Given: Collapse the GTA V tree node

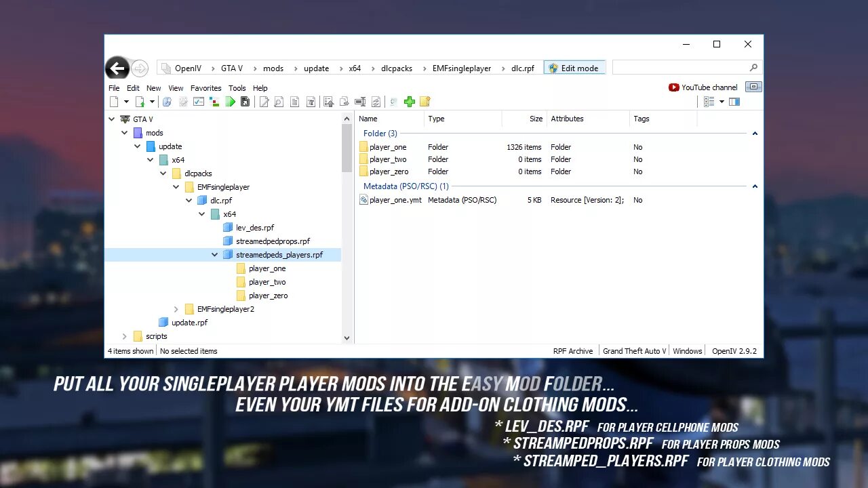Looking at the screenshot, I should coord(112,119).
